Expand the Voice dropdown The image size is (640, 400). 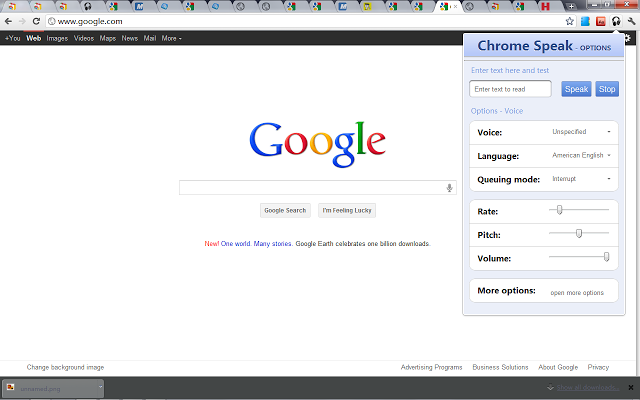583,132
